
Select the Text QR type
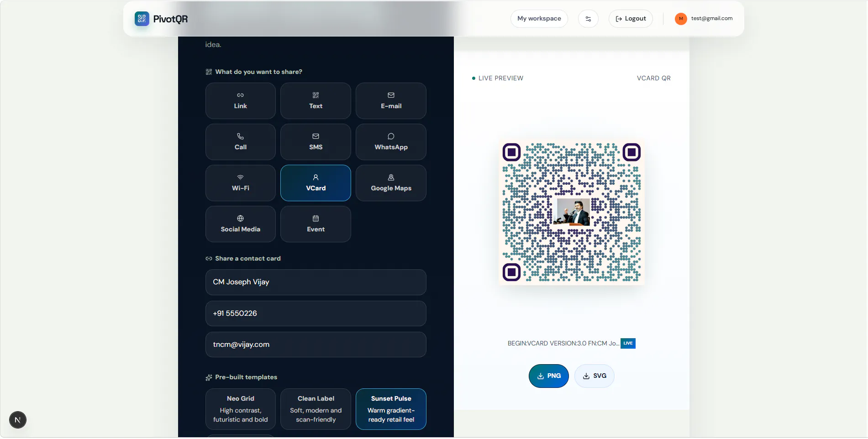pos(316,101)
